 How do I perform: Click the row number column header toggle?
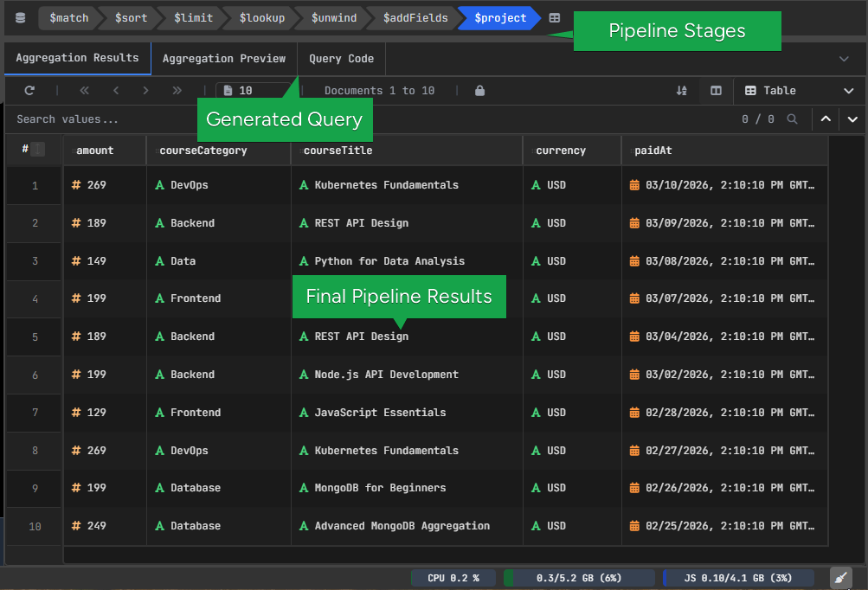37,149
